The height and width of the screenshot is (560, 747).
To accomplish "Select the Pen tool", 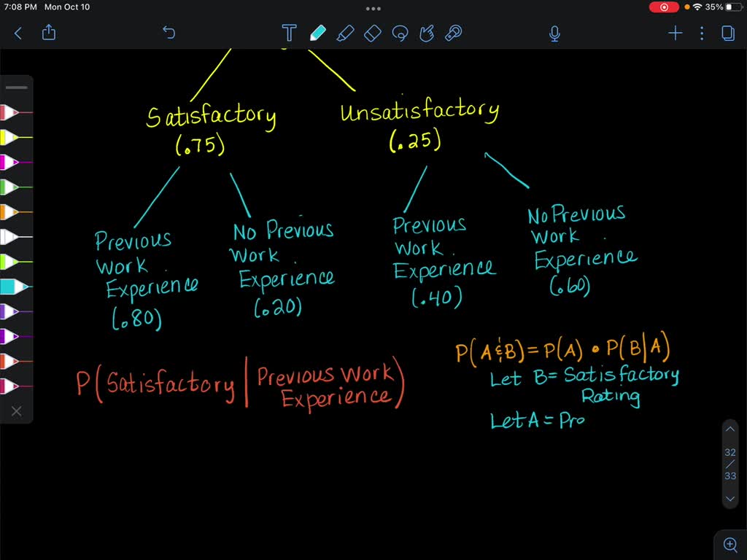I will tap(317, 33).
